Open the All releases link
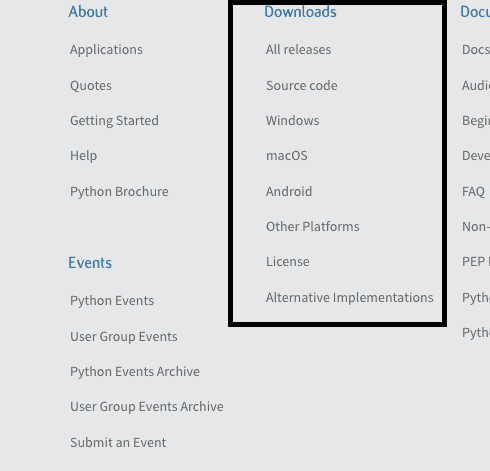Image resolution: width=490 pixels, height=471 pixels. 298,50
